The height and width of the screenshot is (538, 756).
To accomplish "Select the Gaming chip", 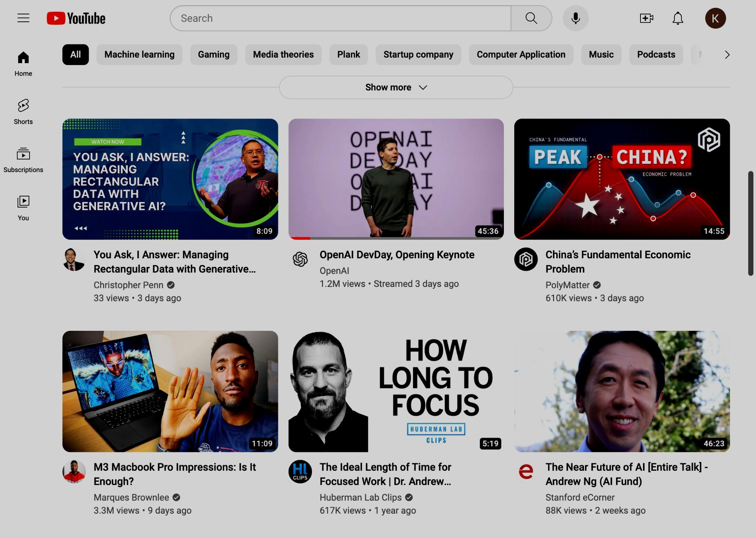I will 214,55.
